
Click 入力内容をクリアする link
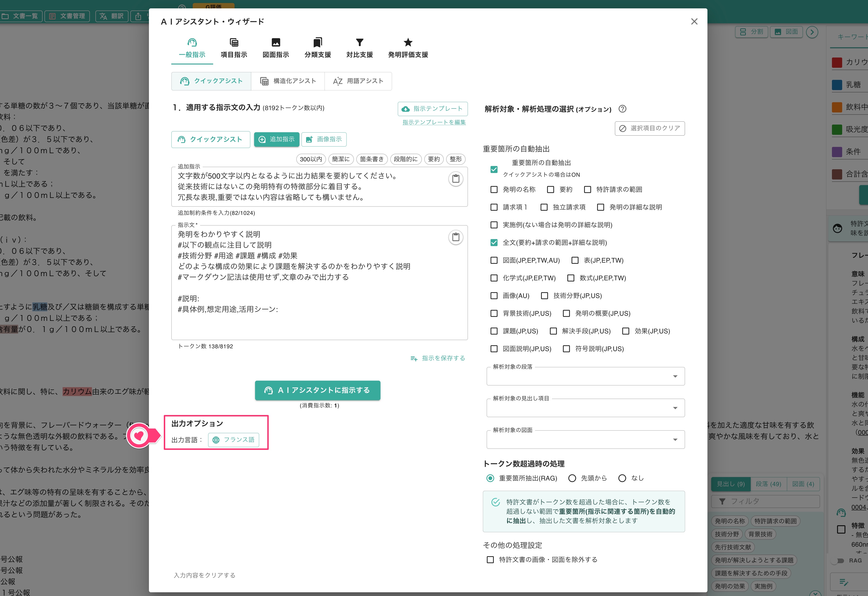[x=204, y=576]
